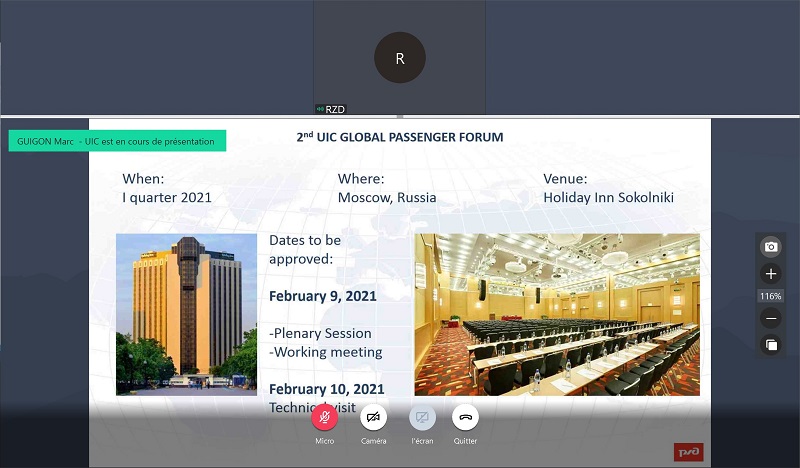Screen dimensions: 800x468
Task: Turn on the Caméra button
Action: [373, 417]
